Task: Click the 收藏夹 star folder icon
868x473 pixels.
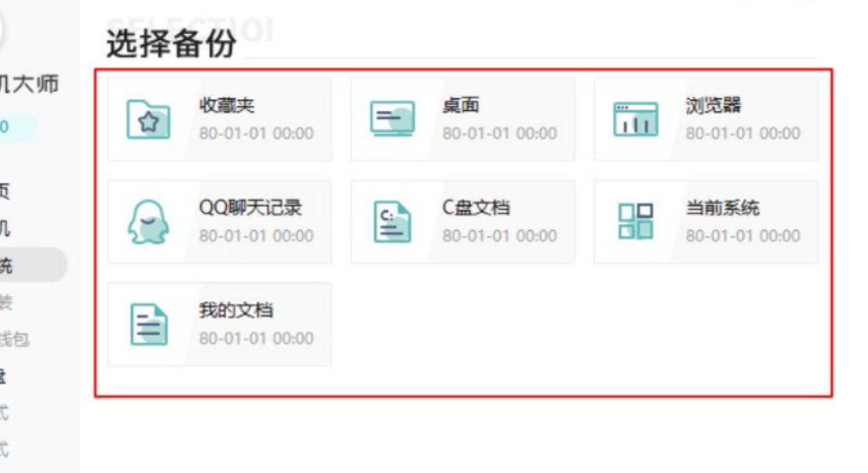Action: click(x=148, y=119)
